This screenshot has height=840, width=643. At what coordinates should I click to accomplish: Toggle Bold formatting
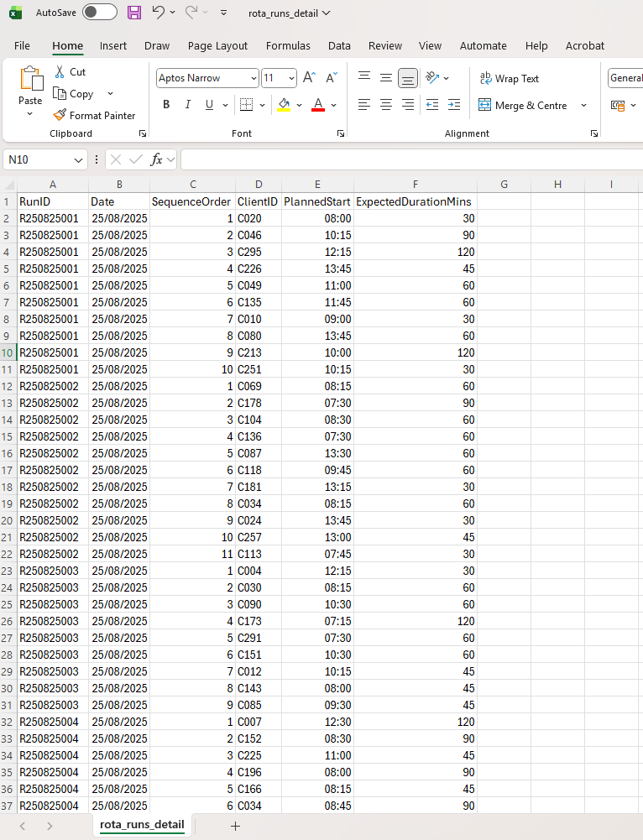point(167,104)
